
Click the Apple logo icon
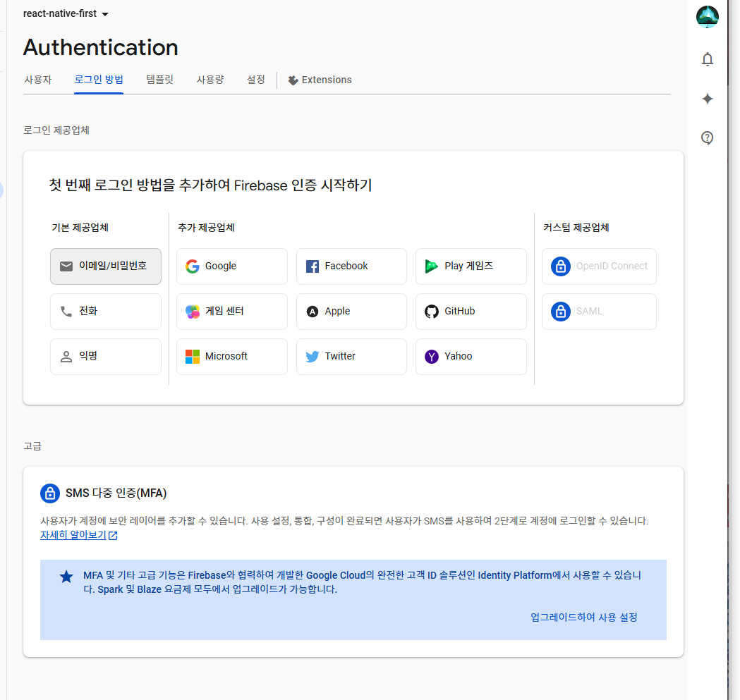[312, 312]
